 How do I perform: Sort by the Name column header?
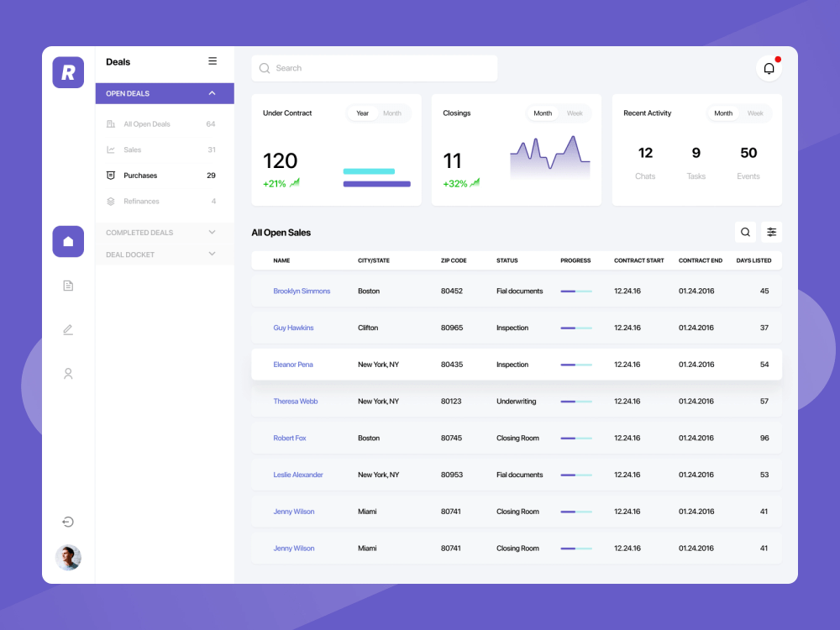(281, 260)
